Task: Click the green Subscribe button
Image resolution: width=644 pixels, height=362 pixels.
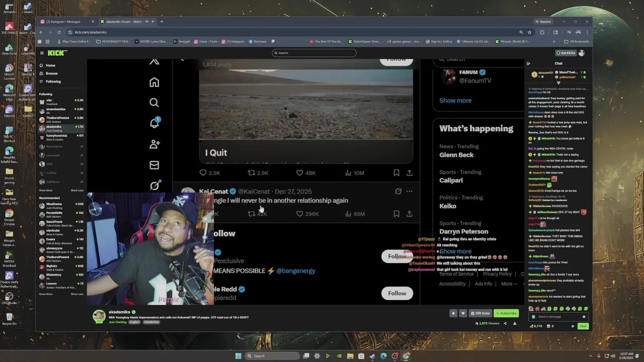Action: (x=506, y=313)
